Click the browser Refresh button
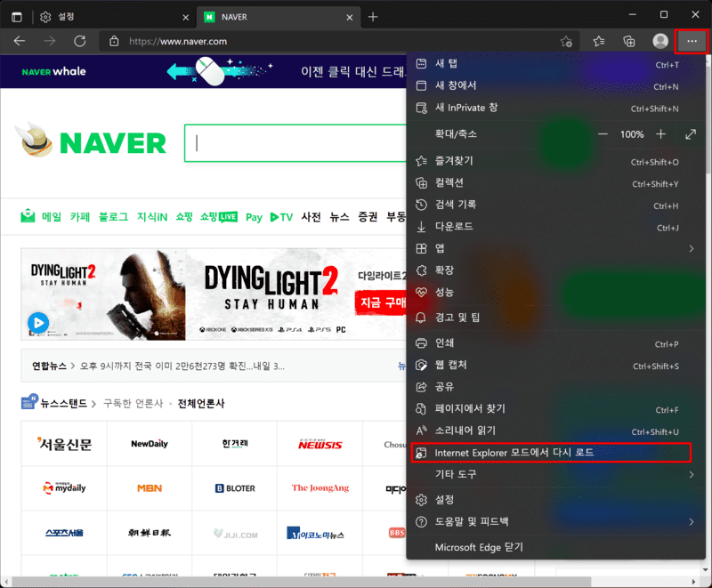This screenshot has width=712, height=588. point(80,41)
